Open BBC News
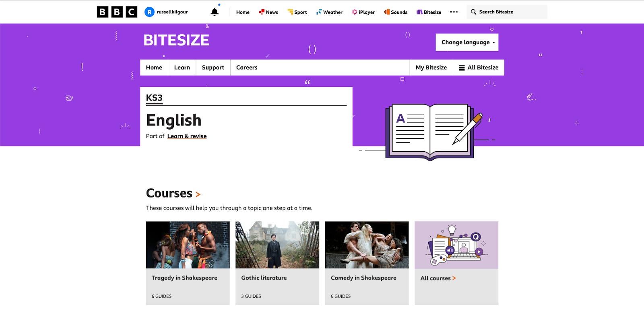The height and width of the screenshot is (321, 644). tap(268, 12)
